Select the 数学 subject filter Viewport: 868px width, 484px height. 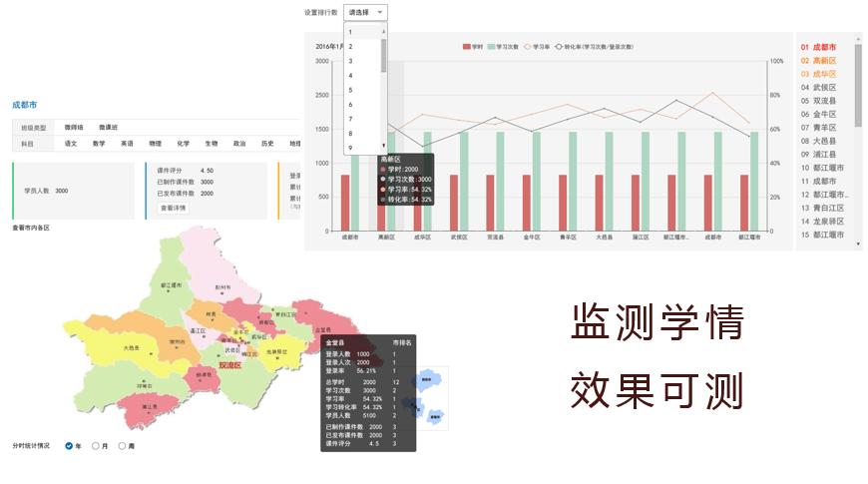click(x=99, y=144)
